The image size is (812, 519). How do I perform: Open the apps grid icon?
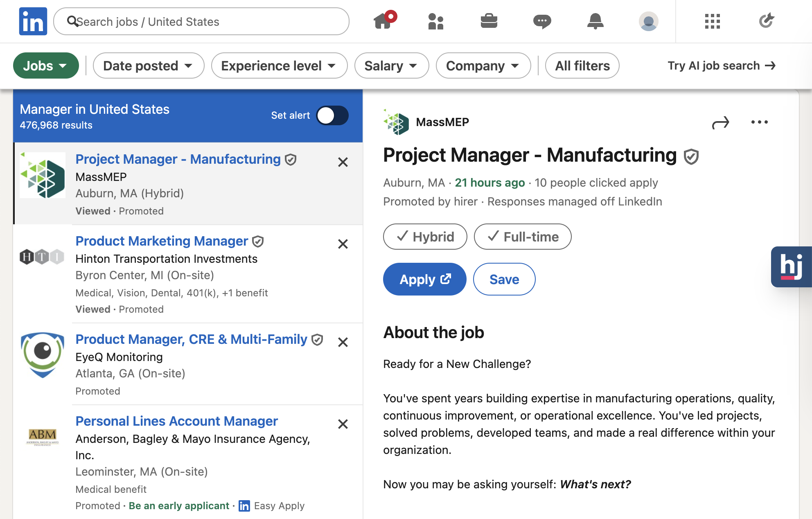[713, 21]
